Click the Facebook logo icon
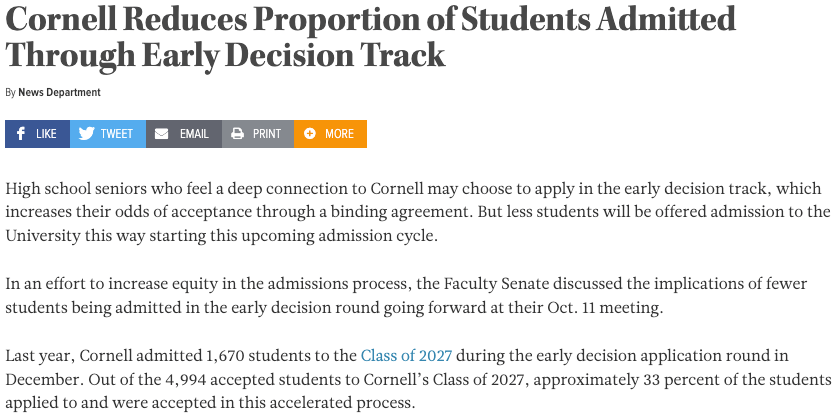Image resolution: width=836 pixels, height=414 pixels. (x=21, y=134)
